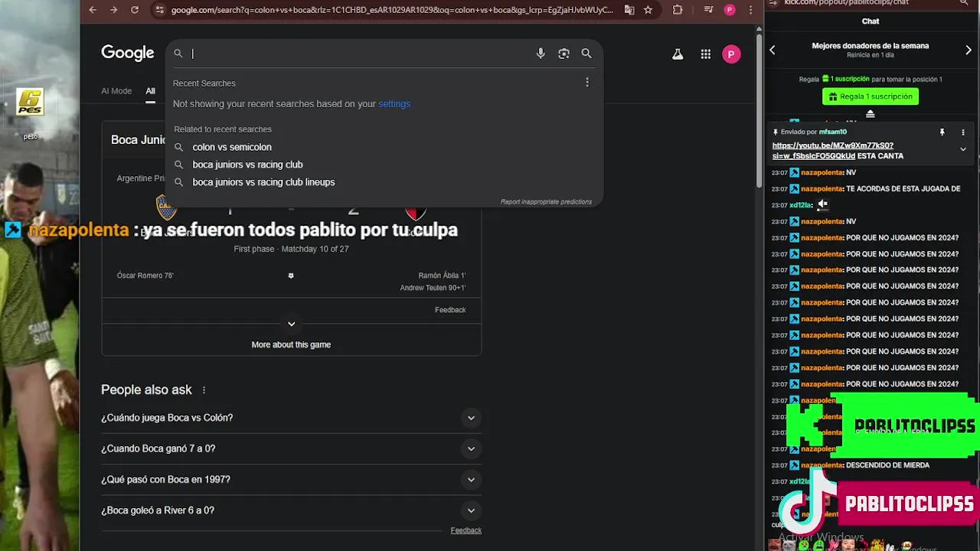This screenshot has height=551, width=980.
Task: Click the browser forward arrow
Action: click(113, 10)
